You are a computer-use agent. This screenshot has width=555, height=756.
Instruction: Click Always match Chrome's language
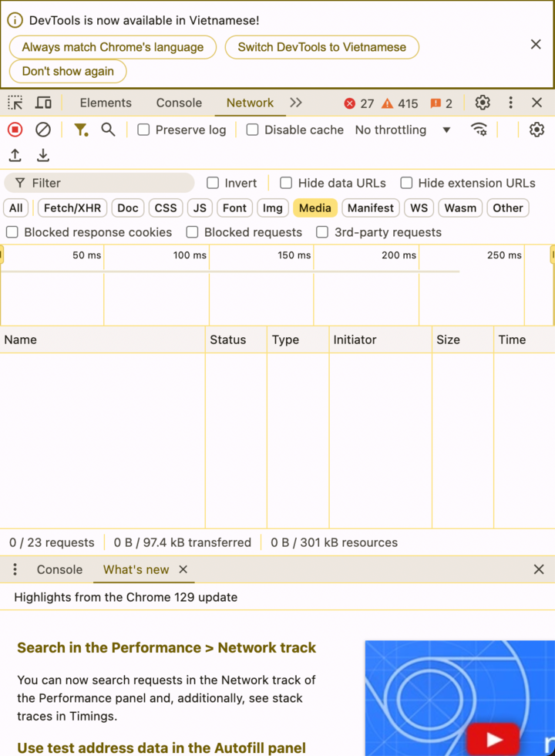(113, 47)
